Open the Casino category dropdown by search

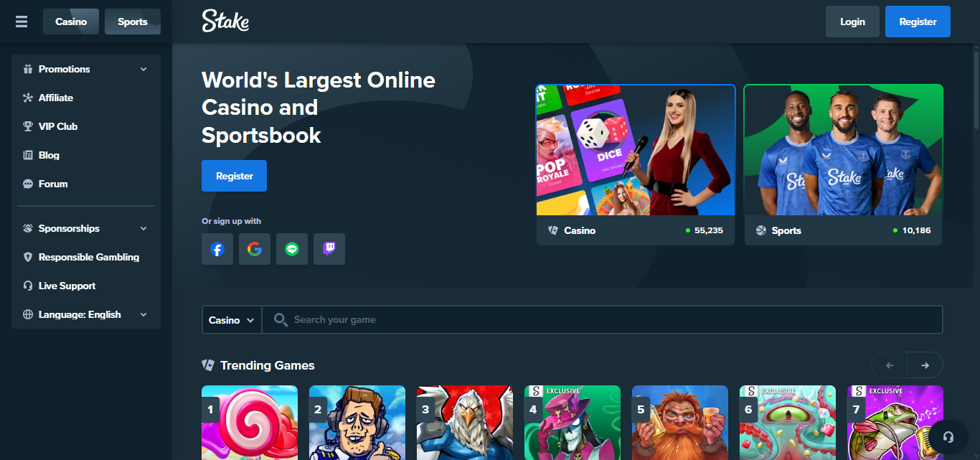pos(232,320)
